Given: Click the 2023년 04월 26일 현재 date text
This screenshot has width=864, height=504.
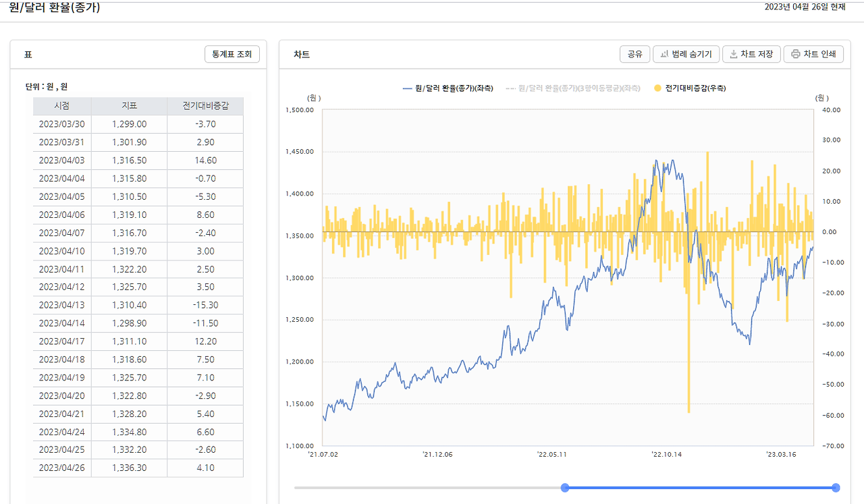Looking at the screenshot, I should [805, 7].
